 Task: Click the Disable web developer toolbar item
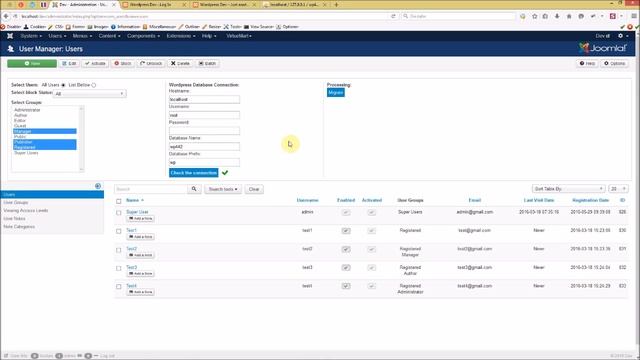pos(11,27)
